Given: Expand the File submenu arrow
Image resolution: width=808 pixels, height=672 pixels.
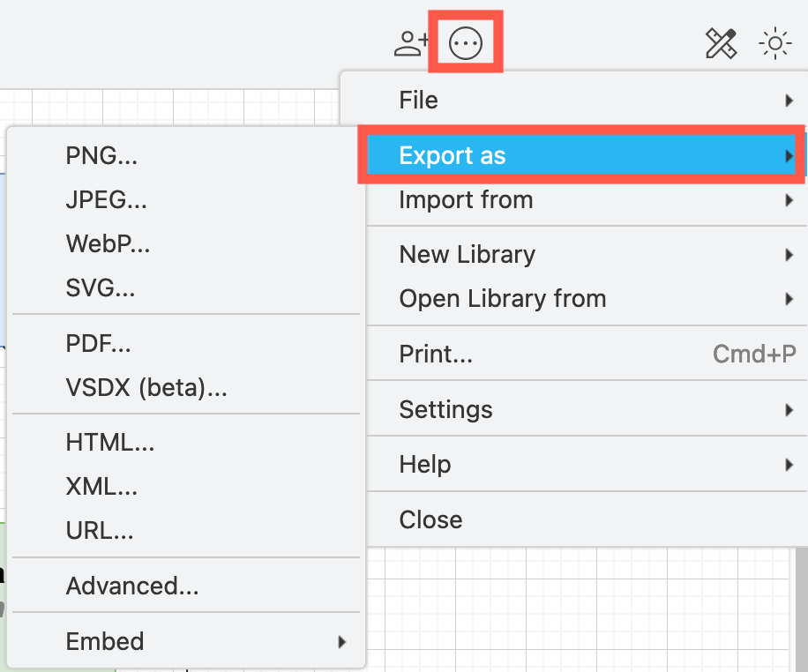Looking at the screenshot, I should (789, 100).
